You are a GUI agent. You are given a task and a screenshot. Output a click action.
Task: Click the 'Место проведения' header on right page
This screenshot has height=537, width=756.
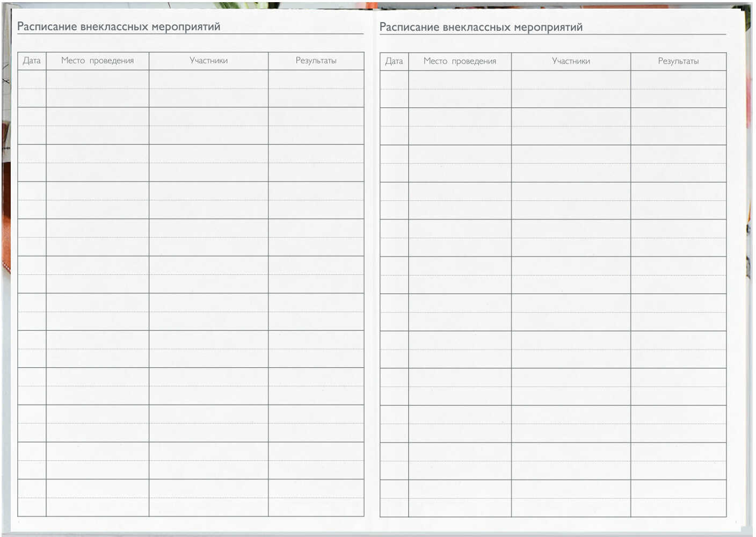[x=460, y=61]
